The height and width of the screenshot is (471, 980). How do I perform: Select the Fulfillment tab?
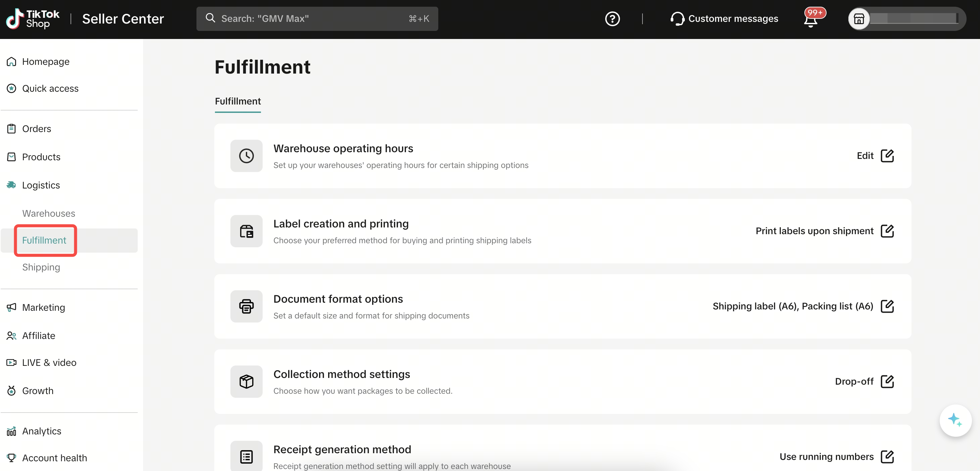click(x=238, y=101)
